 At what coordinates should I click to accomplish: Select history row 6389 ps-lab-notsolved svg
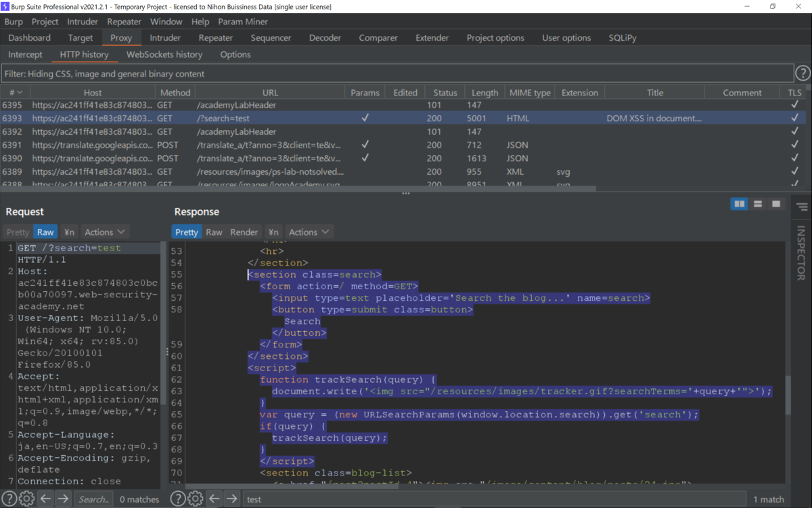[x=402, y=171]
